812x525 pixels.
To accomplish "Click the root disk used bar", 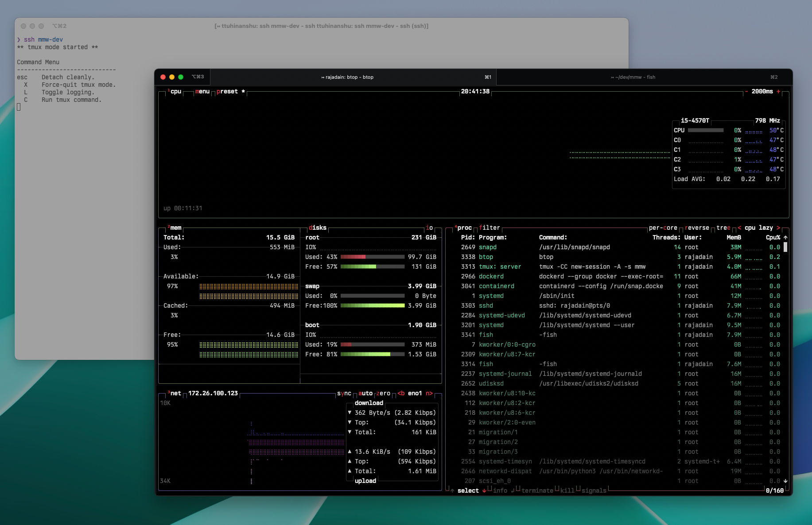I will pyautogui.click(x=373, y=257).
